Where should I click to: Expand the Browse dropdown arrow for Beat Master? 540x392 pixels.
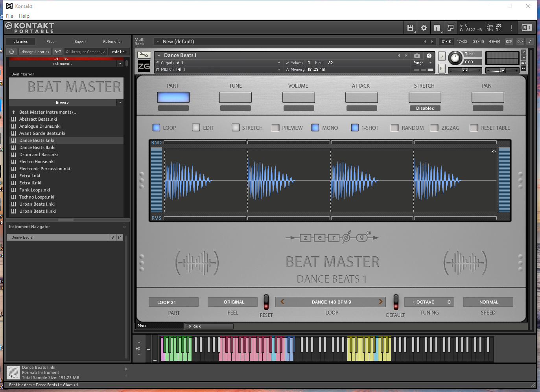[120, 102]
